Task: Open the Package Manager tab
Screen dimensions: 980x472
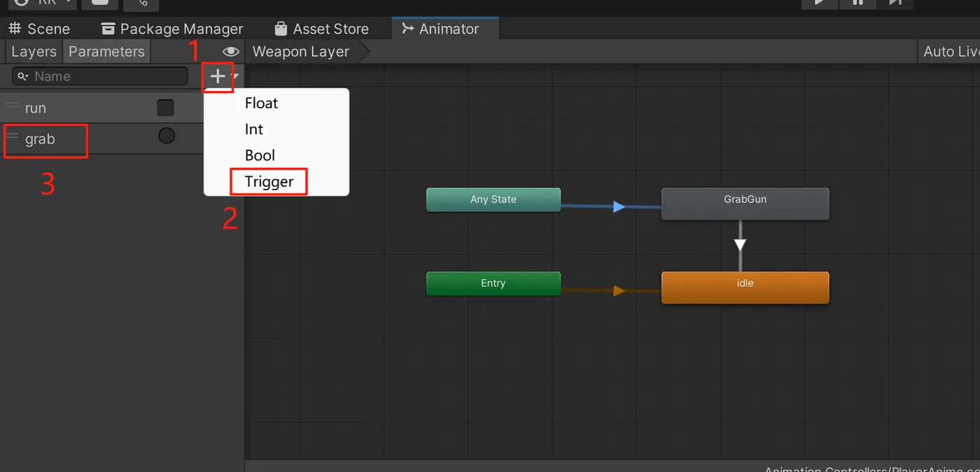Action: (x=172, y=29)
